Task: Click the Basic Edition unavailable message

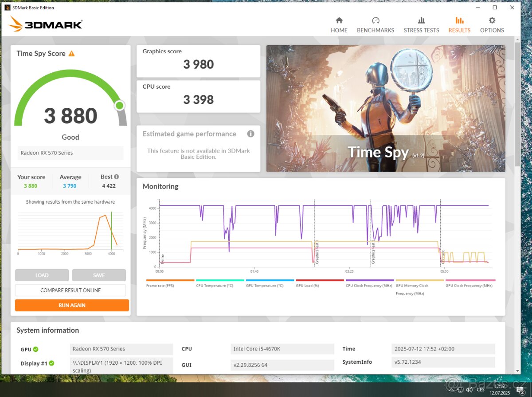Action: pos(199,154)
